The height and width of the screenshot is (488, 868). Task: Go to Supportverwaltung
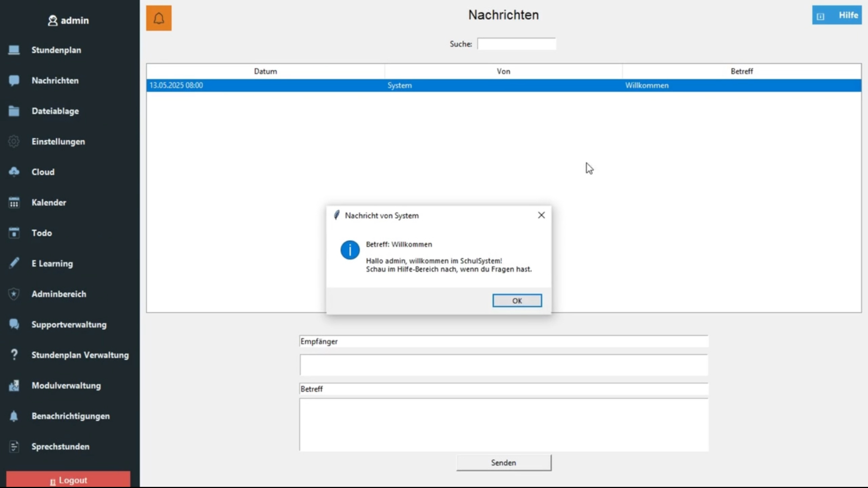click(70, 324)
